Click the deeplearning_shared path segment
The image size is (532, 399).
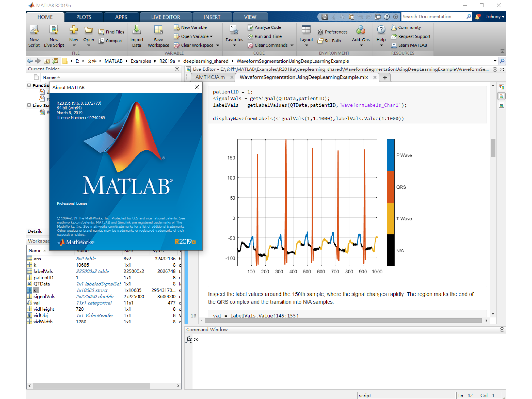[x=206, y=61]
